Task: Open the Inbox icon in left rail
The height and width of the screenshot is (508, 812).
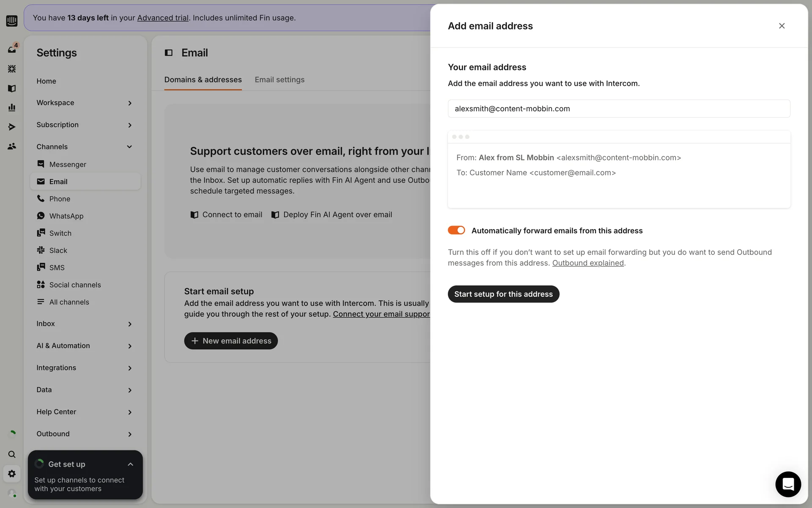Action: [12, 49]
